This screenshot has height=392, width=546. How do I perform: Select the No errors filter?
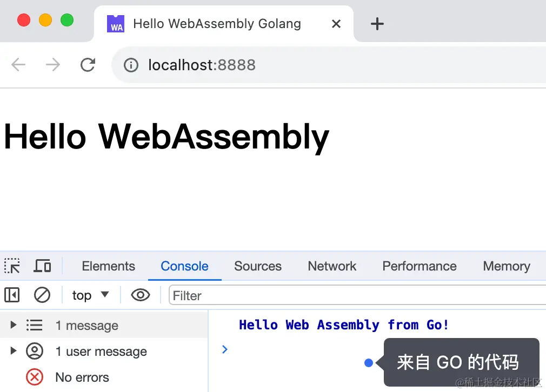(x=82, y=377)
